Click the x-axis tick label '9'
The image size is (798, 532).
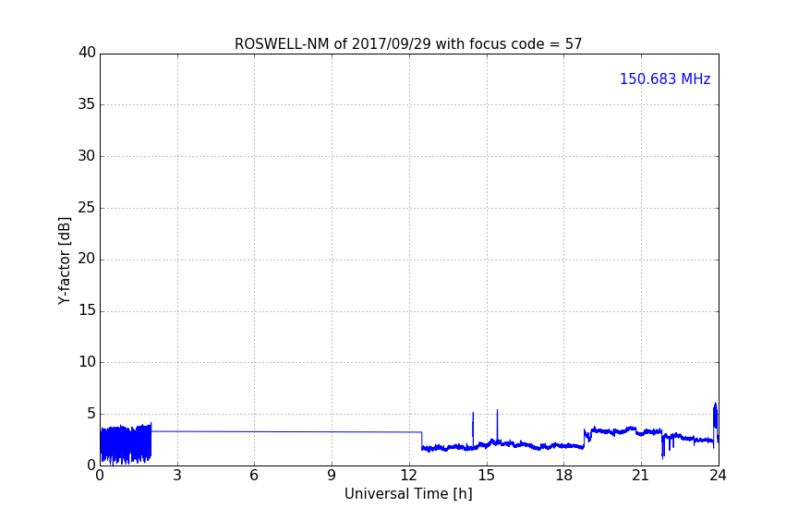pyautogui.click(x=332, y=476)
